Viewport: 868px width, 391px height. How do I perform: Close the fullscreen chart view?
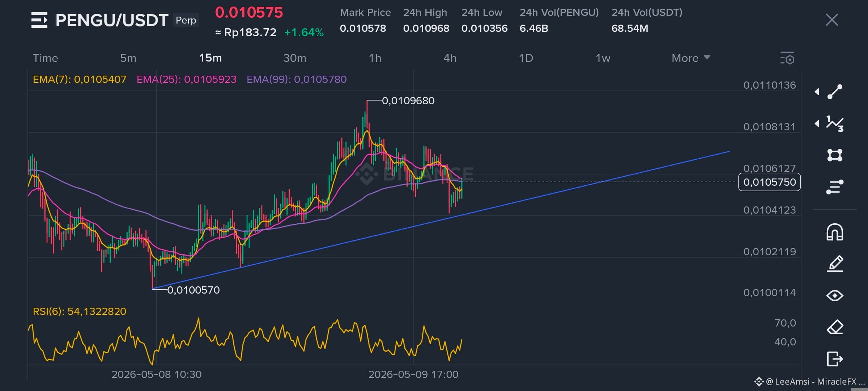[x=832, y=20]
